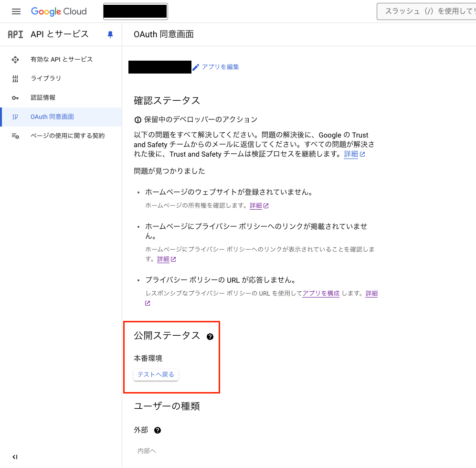
Task: Click the 確認ステータス heading
Action: 167,100
